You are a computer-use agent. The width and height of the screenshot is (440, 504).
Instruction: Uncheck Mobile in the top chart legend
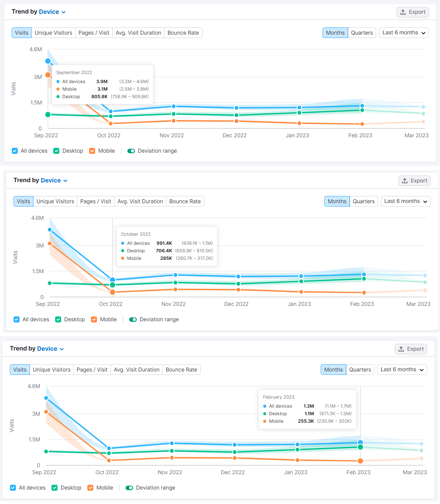click(92, 151)
